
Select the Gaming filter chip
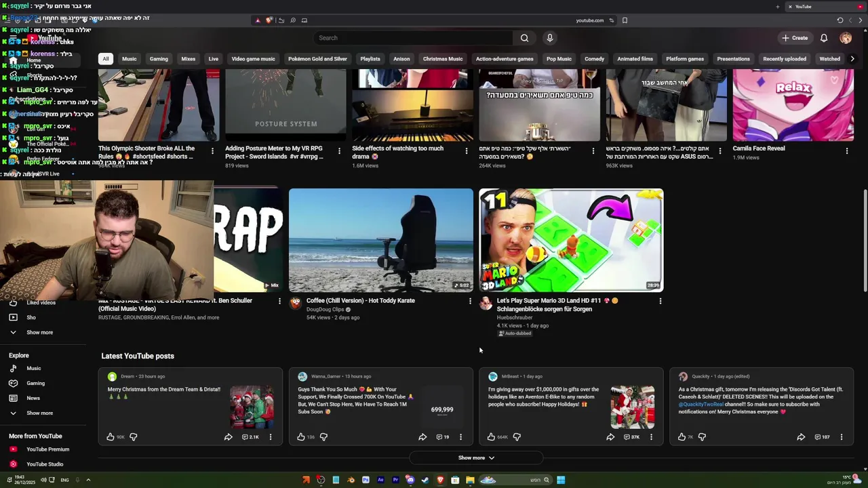click(x=159, y=59)
